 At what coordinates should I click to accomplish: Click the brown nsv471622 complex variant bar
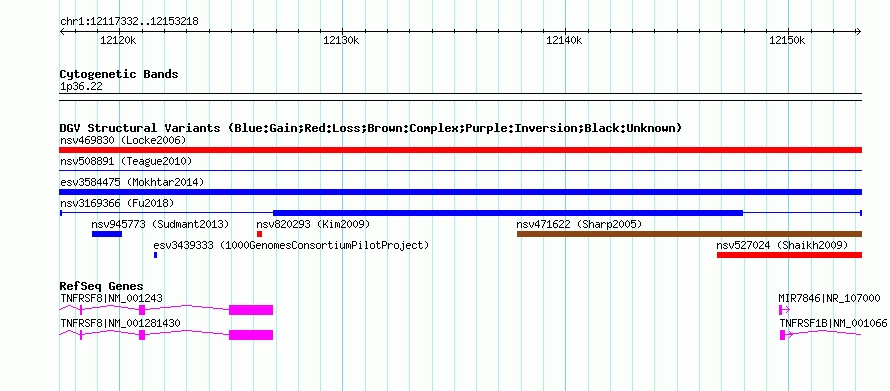(x=690, y=234)
